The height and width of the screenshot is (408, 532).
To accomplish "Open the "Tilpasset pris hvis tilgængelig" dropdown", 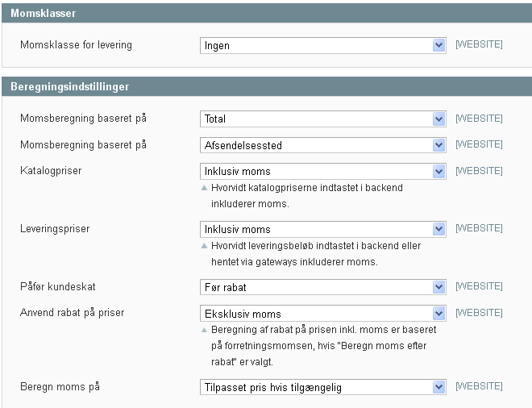I will pos(322,388).
